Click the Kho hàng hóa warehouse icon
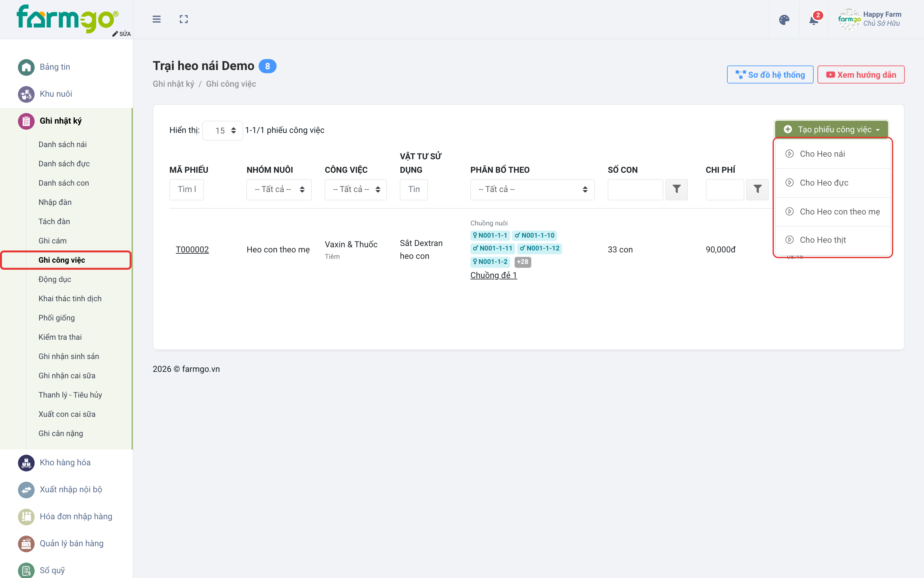The height and width of the screenshot is (578, 924). pos(26,462)
